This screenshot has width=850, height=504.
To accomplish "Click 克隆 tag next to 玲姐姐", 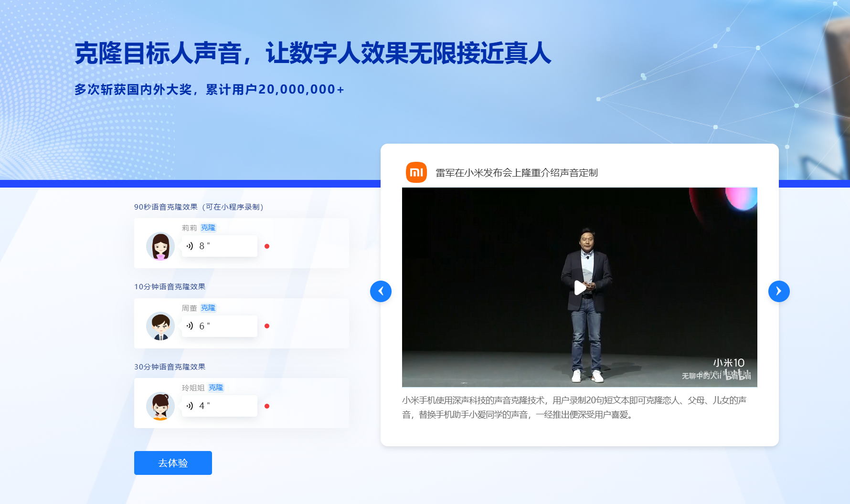I will click(x=216, y=388).
